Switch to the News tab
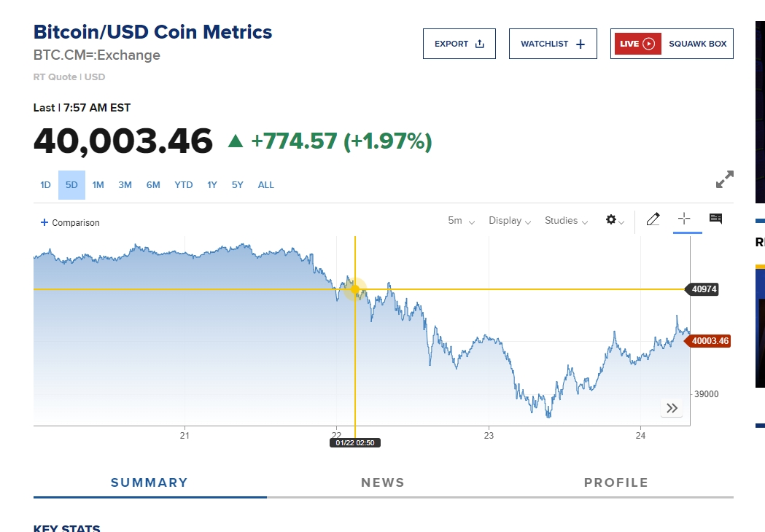 pyautogui.click(x=382, y=482)
